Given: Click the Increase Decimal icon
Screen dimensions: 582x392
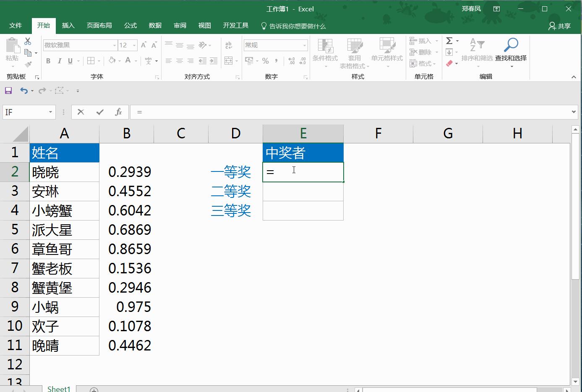Looking at the screenshot, I should coord(291,61).
